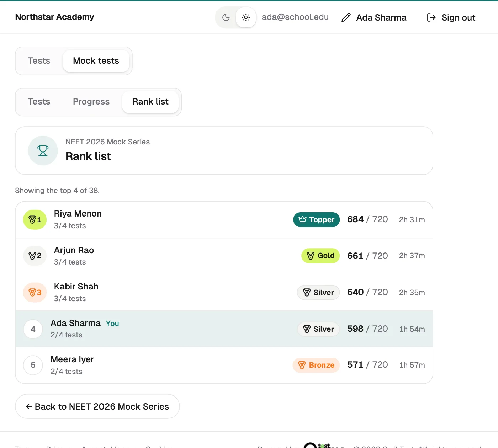Click the ada@school.edu email text
Image resolution: width=498 pixels, height=448 pixels.
(295, 17)
